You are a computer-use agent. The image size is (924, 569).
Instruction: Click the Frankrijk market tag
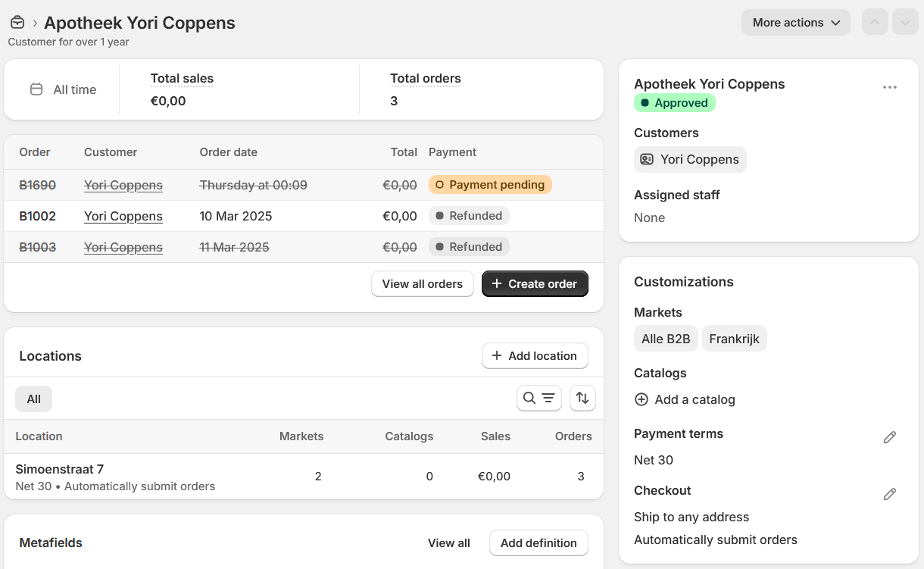click(x=735, y=339)
